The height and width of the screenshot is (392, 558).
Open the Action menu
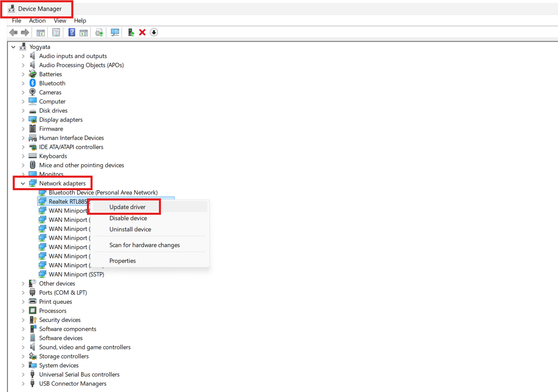pyautogui.click(x=37, y=20)
